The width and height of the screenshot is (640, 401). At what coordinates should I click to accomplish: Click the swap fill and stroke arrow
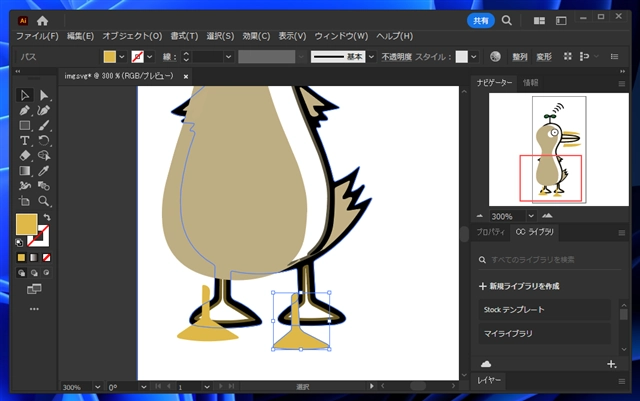(46, 217)
